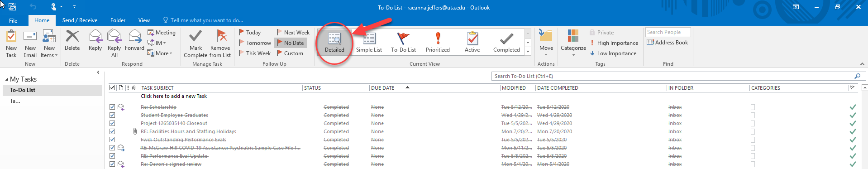
Task: Open the More respond options dropdown
Action: (160, 53)
